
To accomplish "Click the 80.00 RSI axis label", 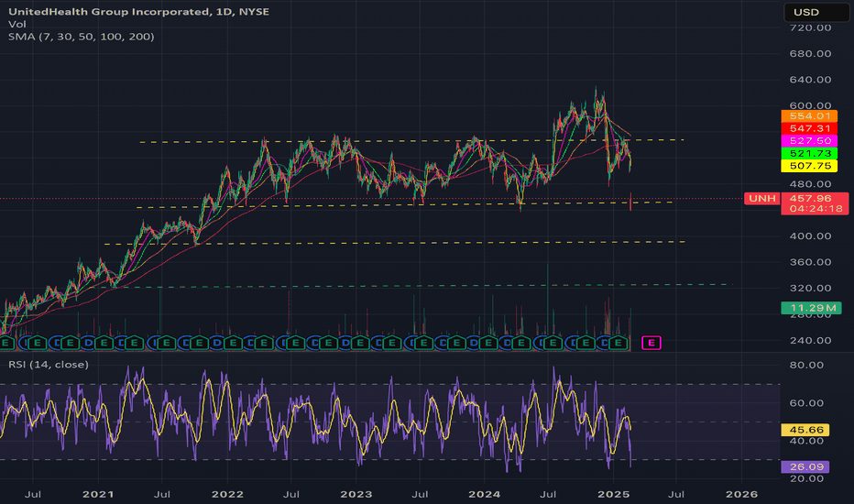I will point(806,365).
